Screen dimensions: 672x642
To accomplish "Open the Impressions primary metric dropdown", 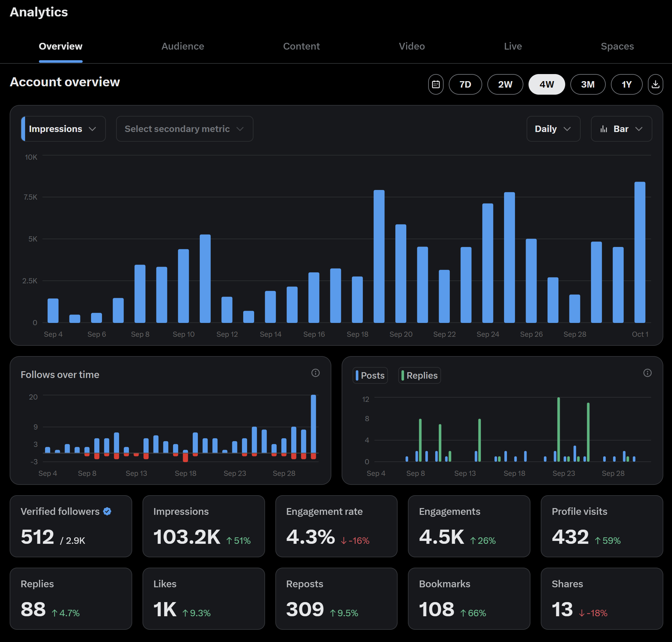I will 63,129.
